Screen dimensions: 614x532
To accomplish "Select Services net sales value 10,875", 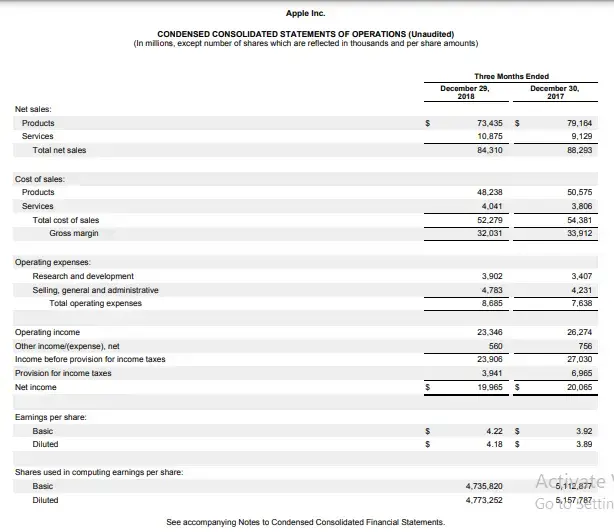I will (489, 136).
